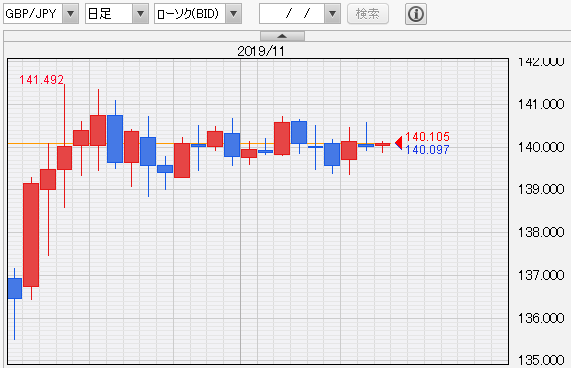Open the ローソク(BID) chart type dropdown
Image resolution: width=571 pixels, height=368 pixels.
point(198,14)
